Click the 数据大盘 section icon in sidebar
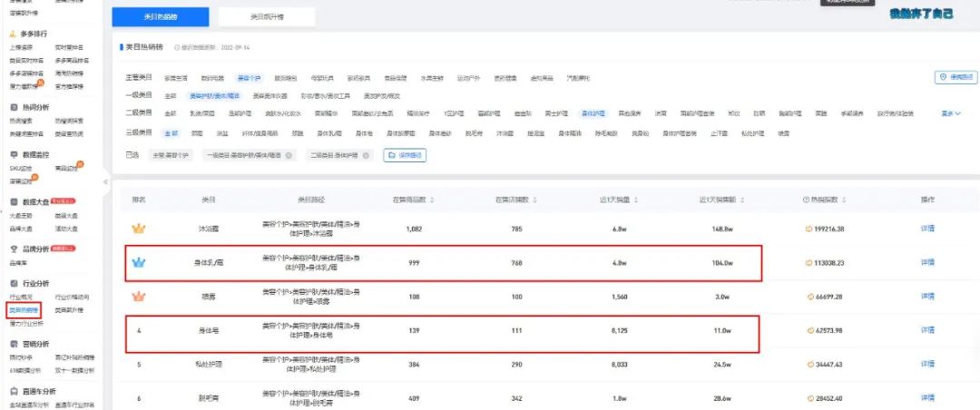 (x=13, y=202)
